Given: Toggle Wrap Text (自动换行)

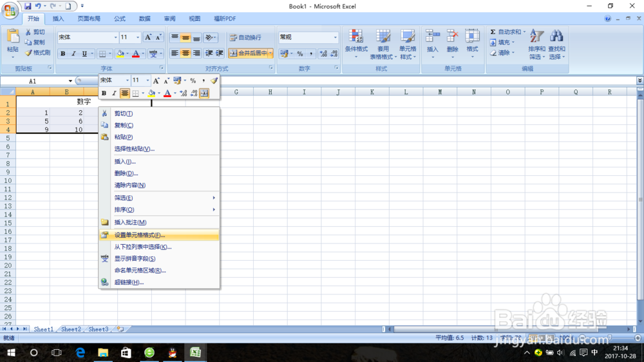Looking at the screenshot, I should coord(245,37).
